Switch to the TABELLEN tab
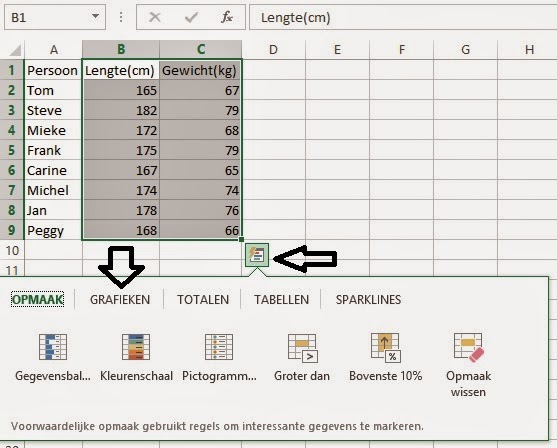Viewport: 557px width, 448px height. point(281,299)
